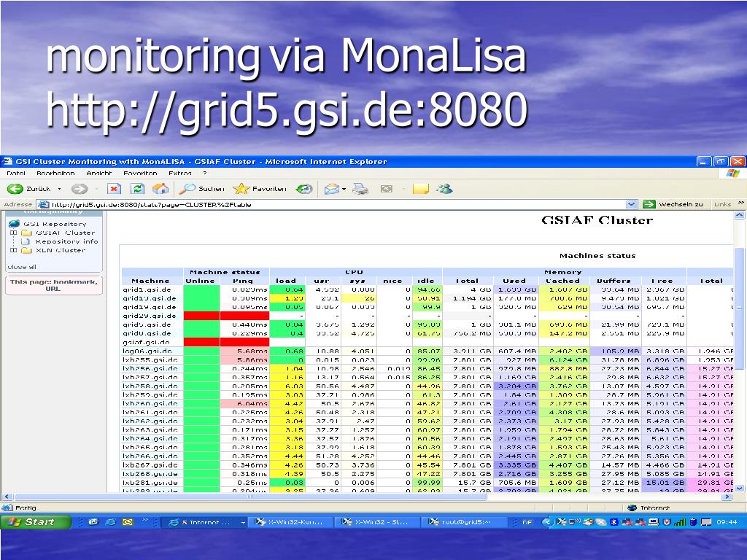The width and height of the screenshot is (747, 560).
Task: Open the Back button history dropdown
Action: point(60,189)
